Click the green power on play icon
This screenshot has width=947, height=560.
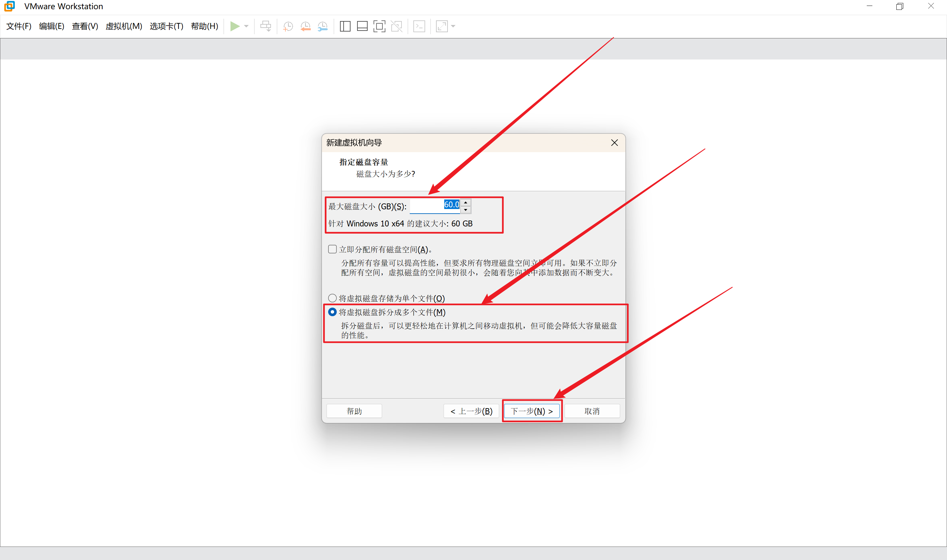coord(234,26)
